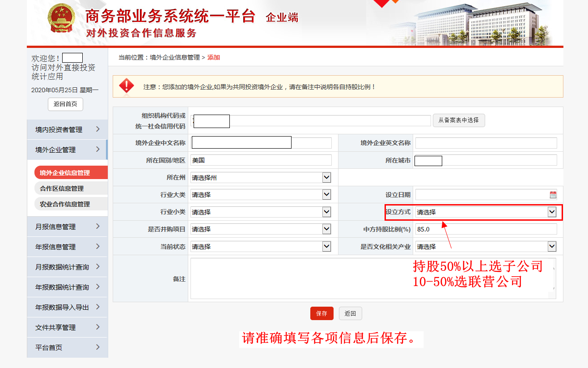The image size is (588, 368).
Task: Click the 境外企业英文名称 input field
Action: tap(486, 143)
